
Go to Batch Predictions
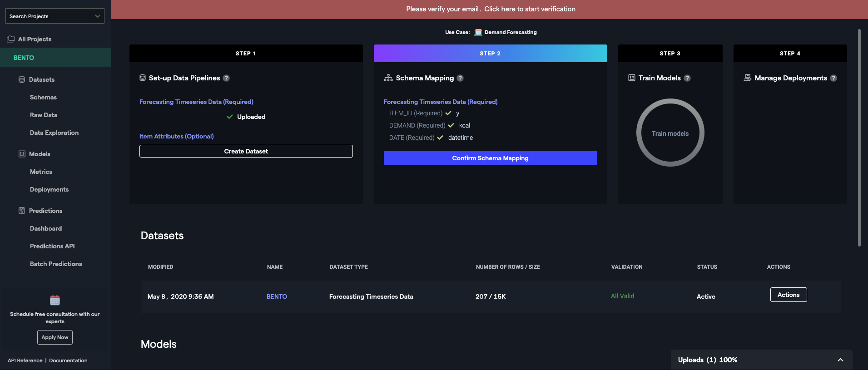pos(56,264)
